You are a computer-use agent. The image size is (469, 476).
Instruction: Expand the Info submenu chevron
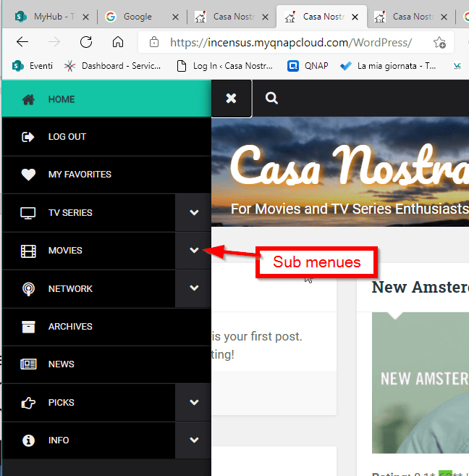coord(194,440)
